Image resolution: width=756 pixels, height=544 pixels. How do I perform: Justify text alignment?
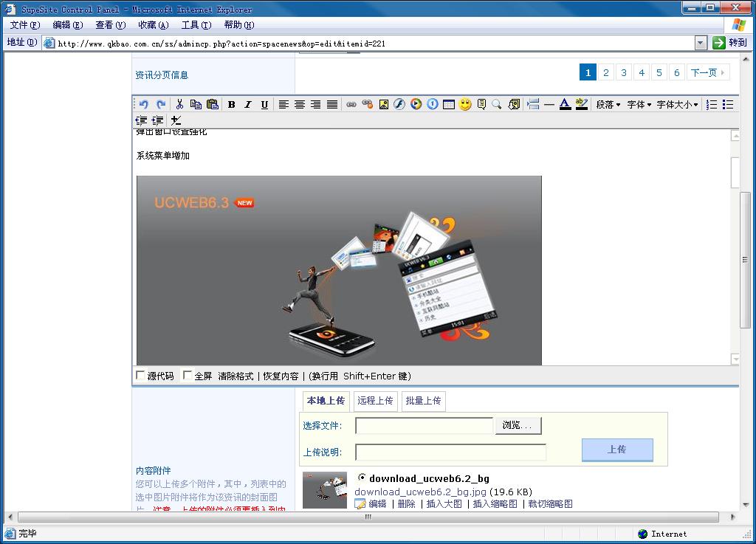tap(332, 104)
